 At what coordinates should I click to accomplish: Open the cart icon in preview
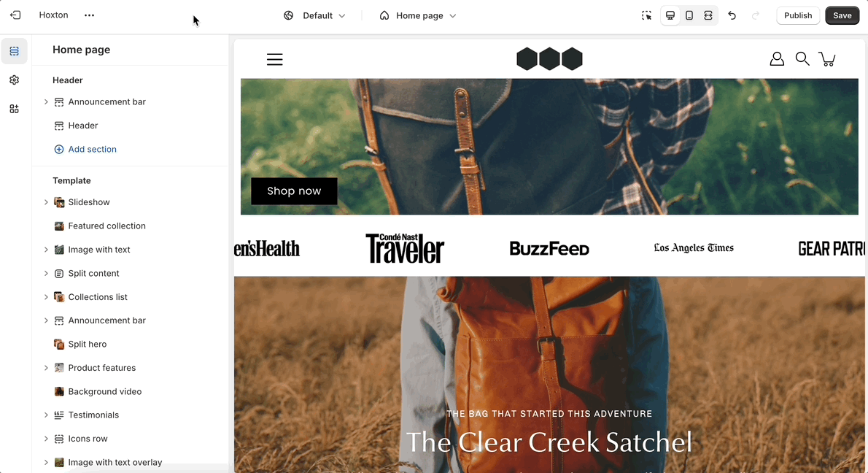[x=828, y=58]
